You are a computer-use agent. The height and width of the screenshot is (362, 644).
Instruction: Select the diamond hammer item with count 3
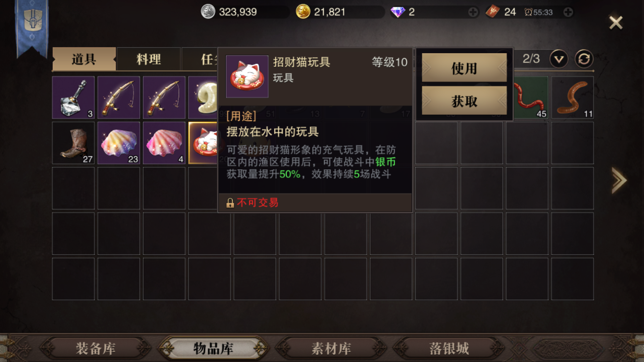click(x=73, y=98)
